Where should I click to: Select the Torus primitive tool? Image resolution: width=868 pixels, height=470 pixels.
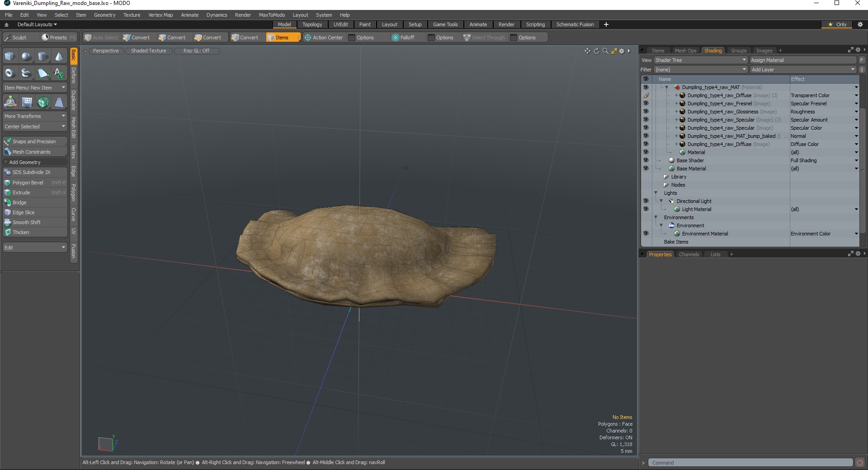(x=9, y=73)
